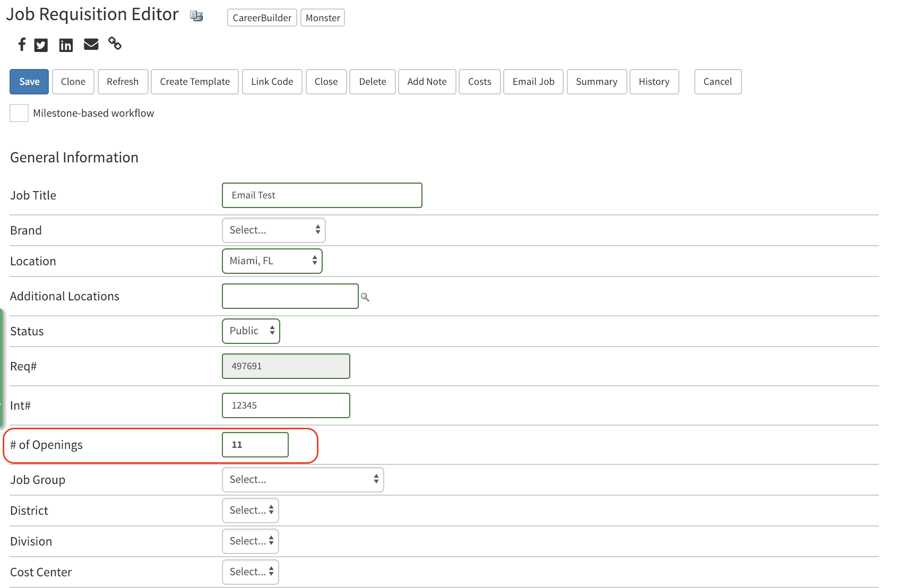Open the Brand dropdown
Screen dimensions: 897x588
pos(273,230)
